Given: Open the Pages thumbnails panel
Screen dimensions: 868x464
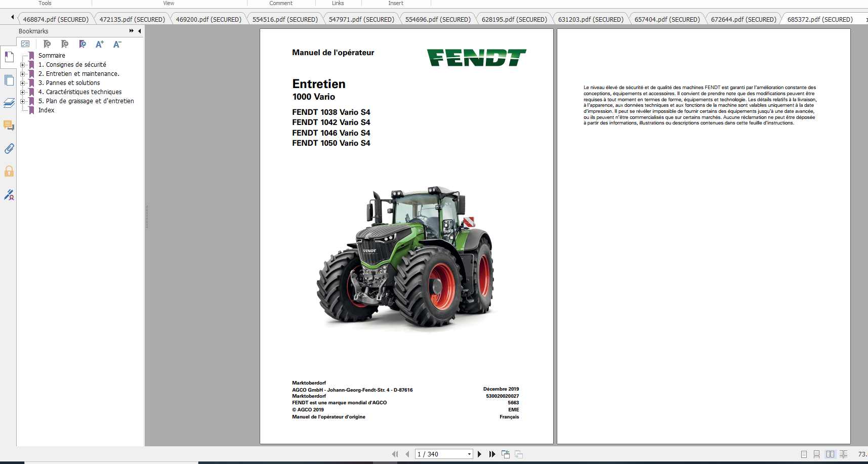Looking at the screenshot, I should (x=9, y=80).
